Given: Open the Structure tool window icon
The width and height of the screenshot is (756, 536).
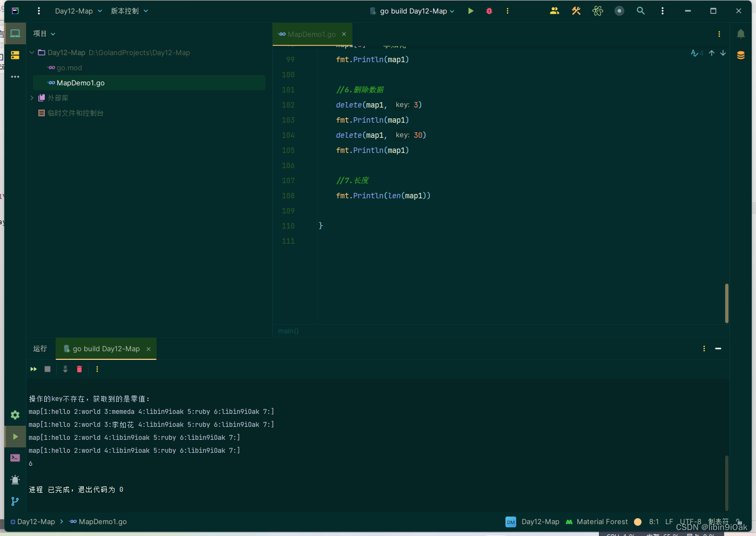Looking at the screenshot, I should click(x=15, y=55).
